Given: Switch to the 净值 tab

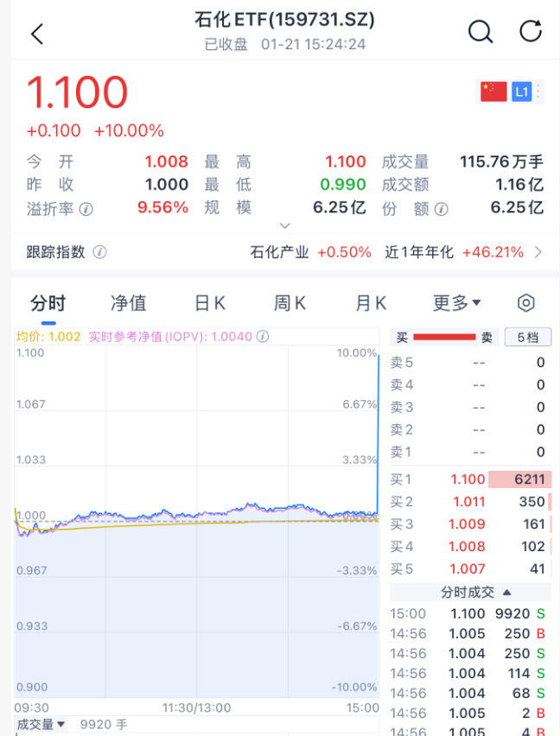Looking at the screenshot, I should pyautogui.click(x=128, y=303).
